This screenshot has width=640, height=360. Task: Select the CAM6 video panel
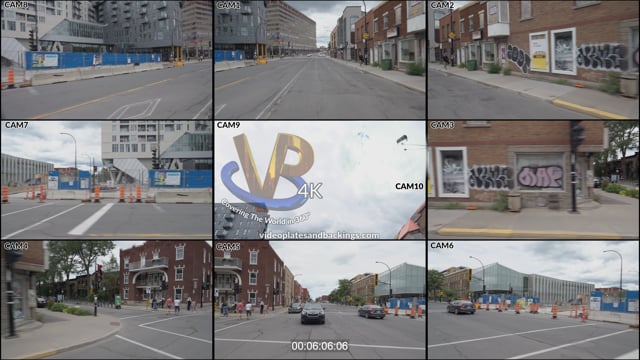click(x=533, y=300)
